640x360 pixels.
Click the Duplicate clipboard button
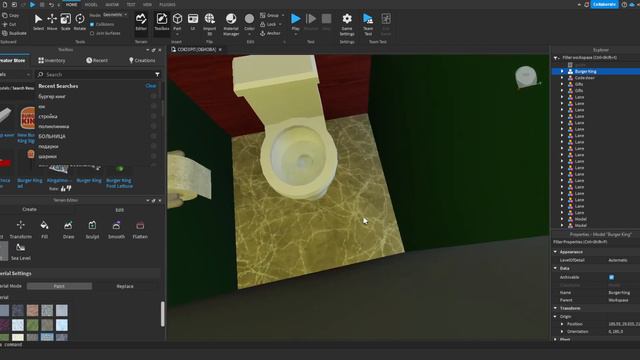(x=14, y=33)
